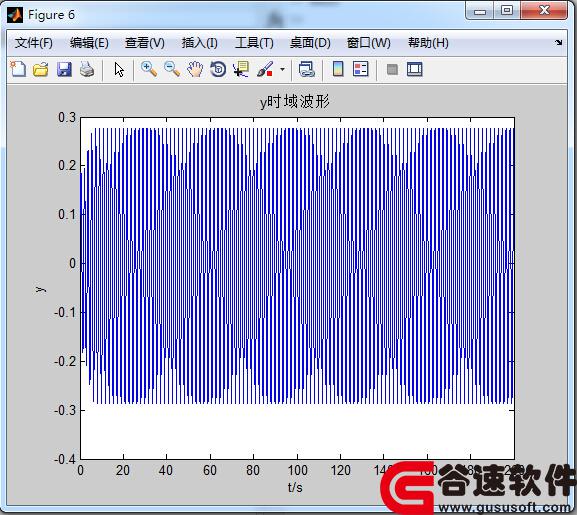
Task: Print the figure using printer icon
Action: pos(87,69)
